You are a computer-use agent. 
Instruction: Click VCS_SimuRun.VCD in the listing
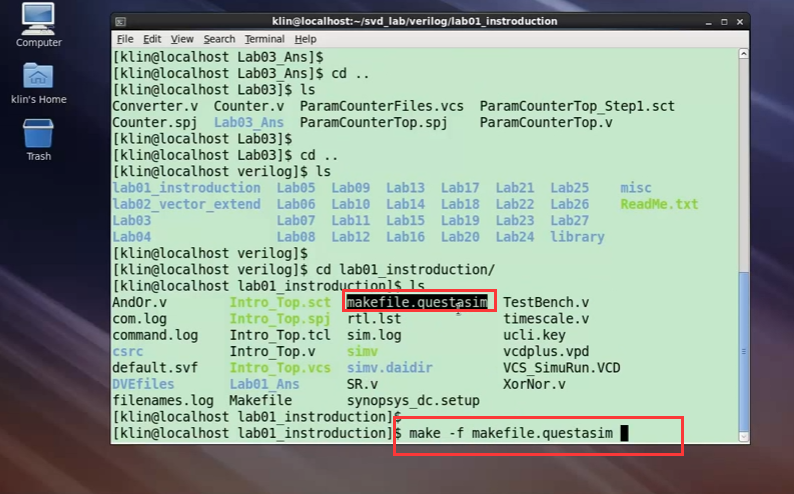(562, 368)
